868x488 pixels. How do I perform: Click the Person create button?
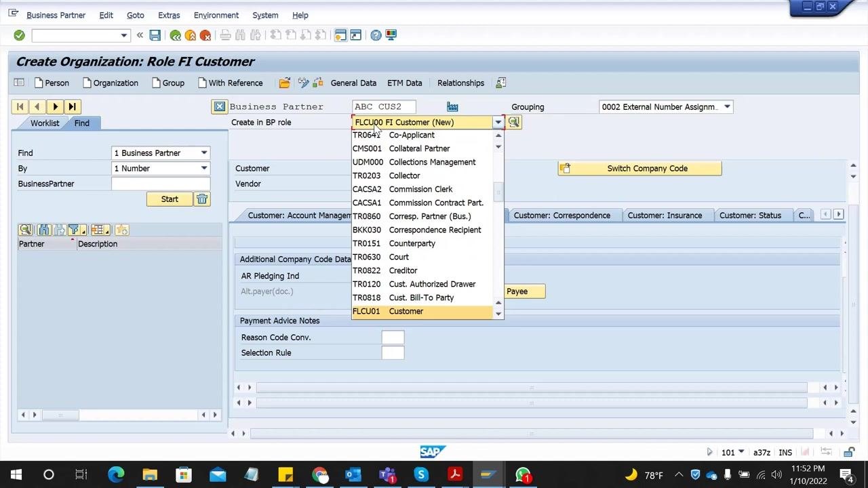[x=52, y=83]
